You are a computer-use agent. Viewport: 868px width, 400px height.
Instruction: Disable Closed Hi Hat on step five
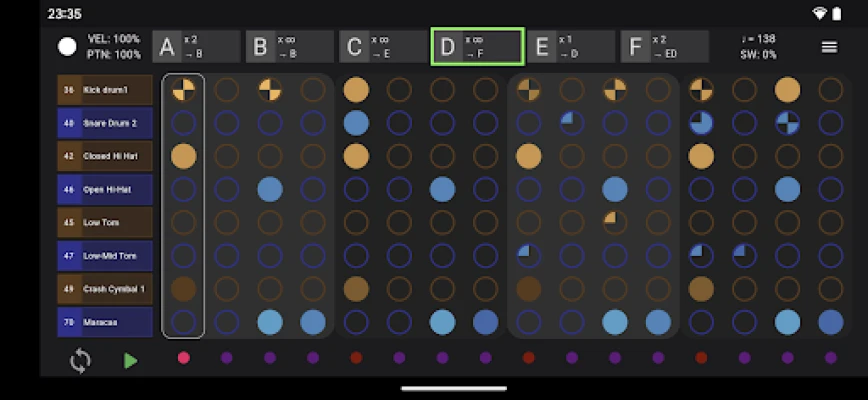(356, 156)
